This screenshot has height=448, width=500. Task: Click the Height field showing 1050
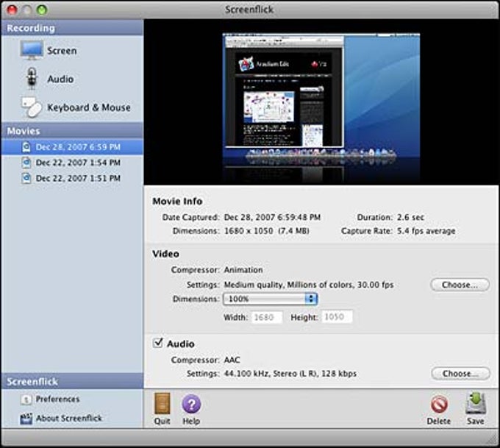[337, 317]
